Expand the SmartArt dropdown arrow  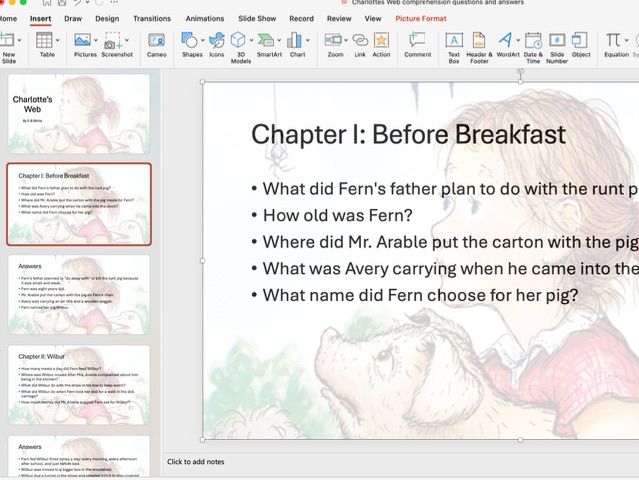tap(279, 40)
